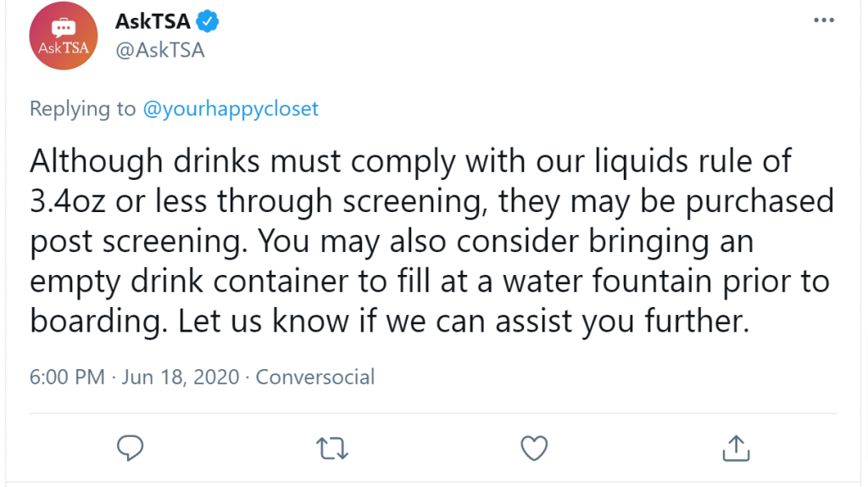The width and height of the screenshot is (868, 487).
Task: Click the blue verified badge
Action: pyautogui.click(x=208, y=21)
